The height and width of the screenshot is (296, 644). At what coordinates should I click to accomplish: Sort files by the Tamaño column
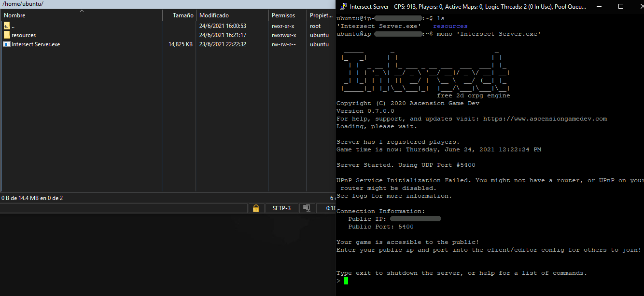[x=182, y=15]
